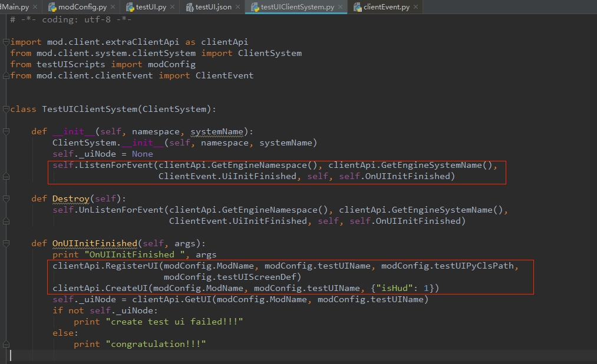Image resolution: width=597 pixels, height=364 pixels.
Task: Click the "congratulation!!!" string
Action: tap(156, 344)
